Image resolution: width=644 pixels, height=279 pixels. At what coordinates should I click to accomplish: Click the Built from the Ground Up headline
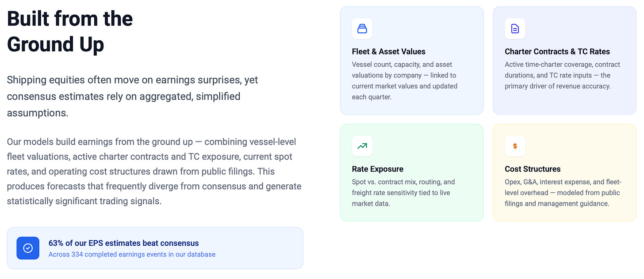pyautogui.click(x=70, y=31)
